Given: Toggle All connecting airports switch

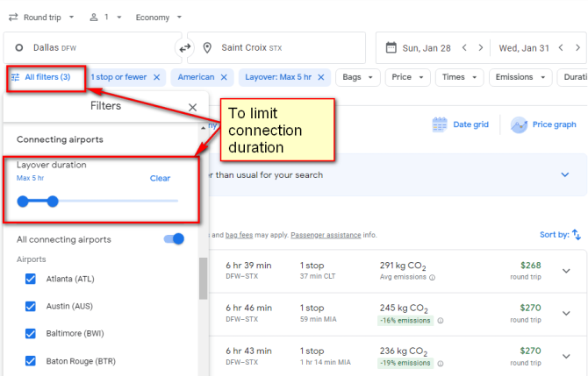Looking at the screenshot, I should tap(174, 239).
